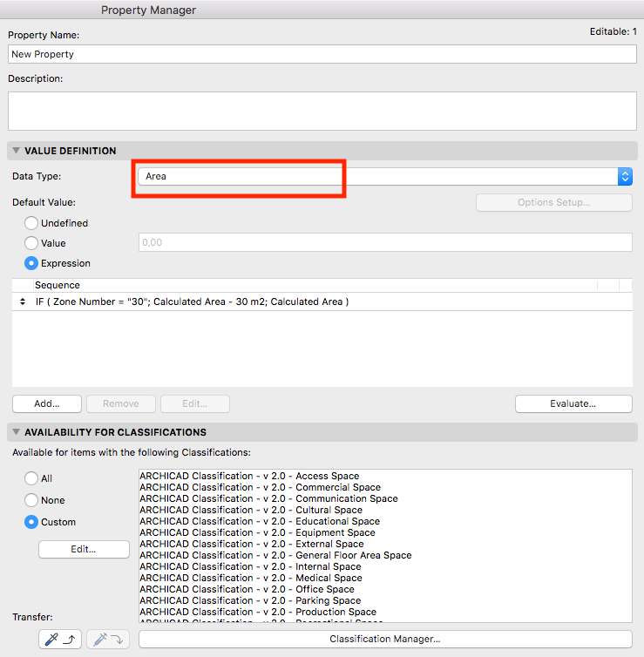
Task: Click the inject settings syringe button
Action: tap(108, 639)
